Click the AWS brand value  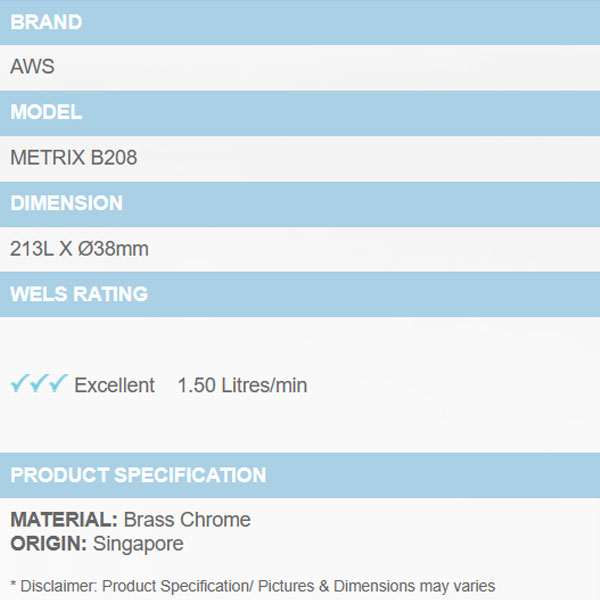[32, 67]
